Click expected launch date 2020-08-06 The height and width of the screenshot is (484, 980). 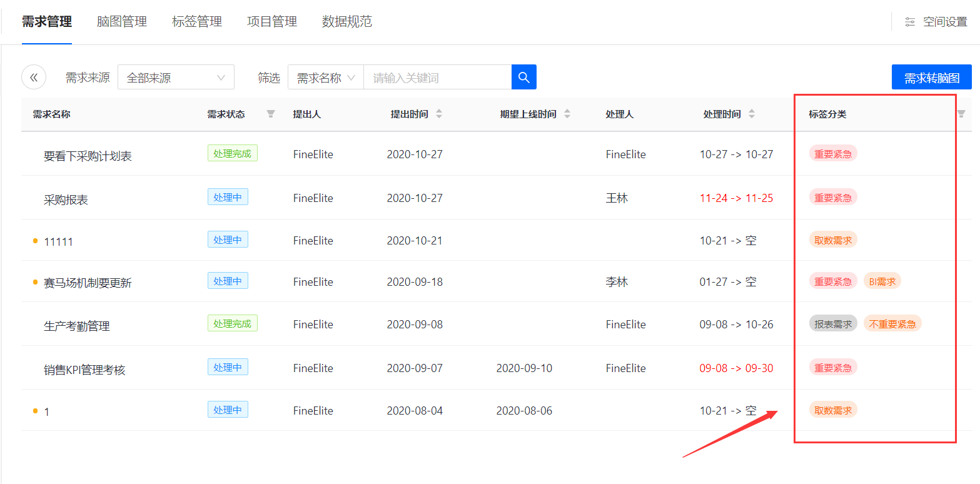pyautogui.click(x=524, y=411)
